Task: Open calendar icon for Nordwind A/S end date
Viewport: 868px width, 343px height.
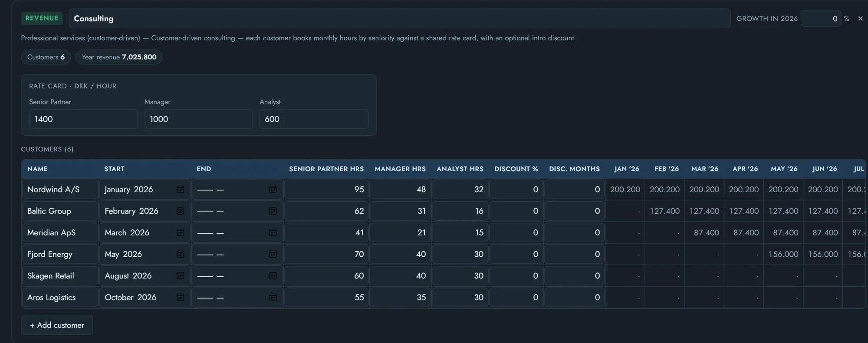Action: (273, 189)
